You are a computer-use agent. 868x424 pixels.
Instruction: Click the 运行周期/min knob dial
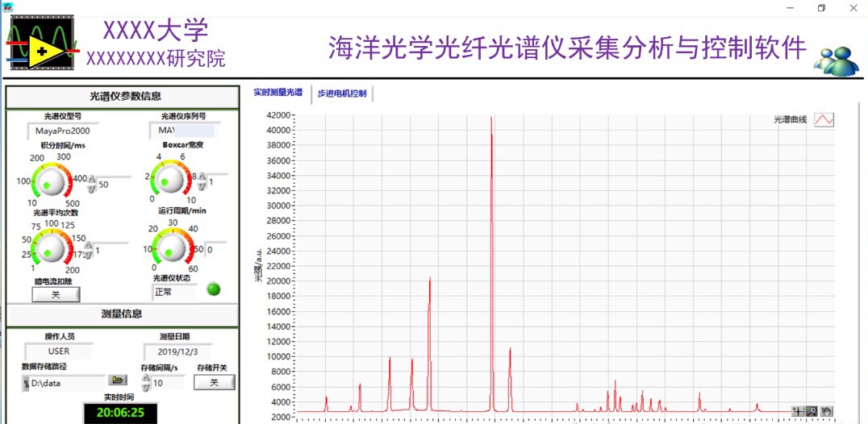point(173,248)
